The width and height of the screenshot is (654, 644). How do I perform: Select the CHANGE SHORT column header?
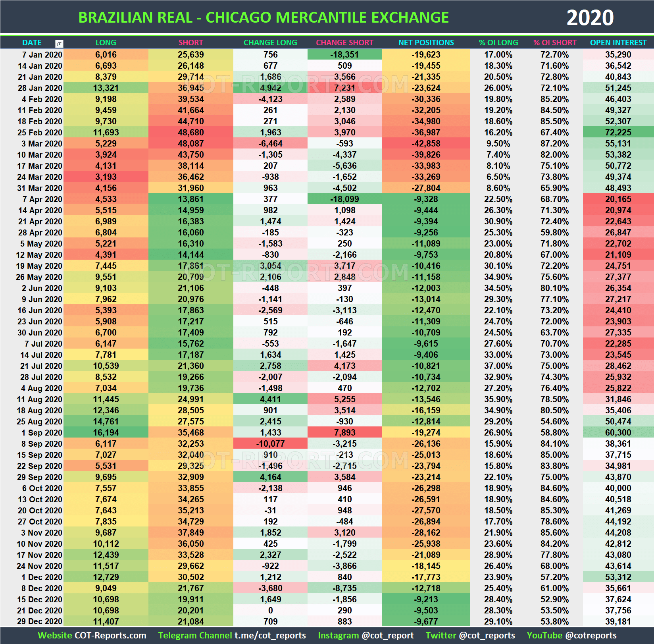click(x=345, y=42)
